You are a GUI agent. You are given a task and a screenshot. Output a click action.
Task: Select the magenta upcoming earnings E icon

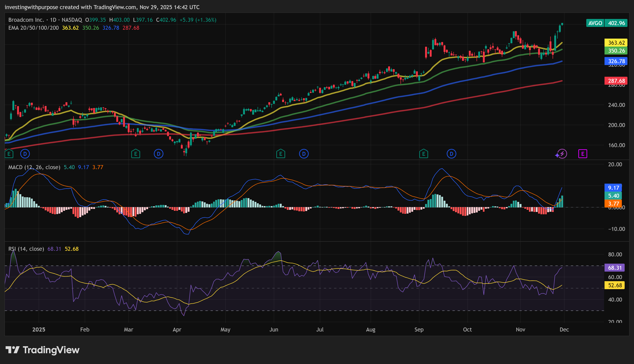[583, 154]
